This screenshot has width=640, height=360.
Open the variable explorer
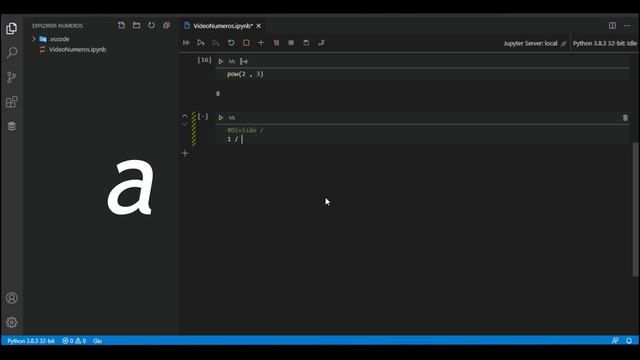291,43
